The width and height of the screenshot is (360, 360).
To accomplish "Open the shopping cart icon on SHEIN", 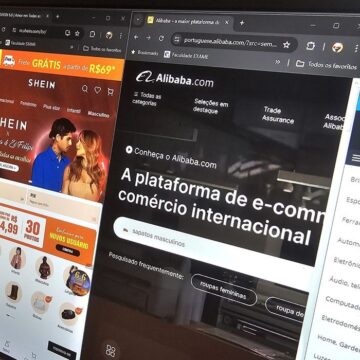I will click(110, 91).
